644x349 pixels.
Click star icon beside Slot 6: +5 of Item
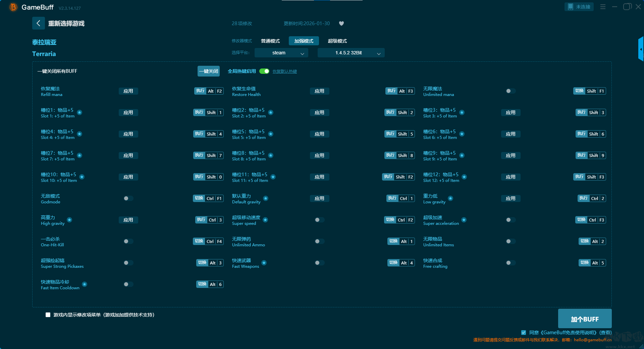(462, 134)
